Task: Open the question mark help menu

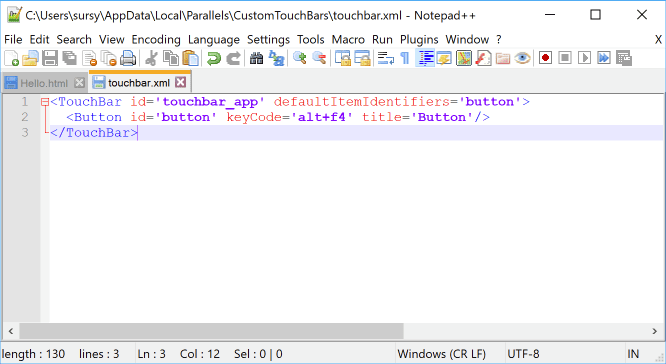Action: (x=499, y=40)
